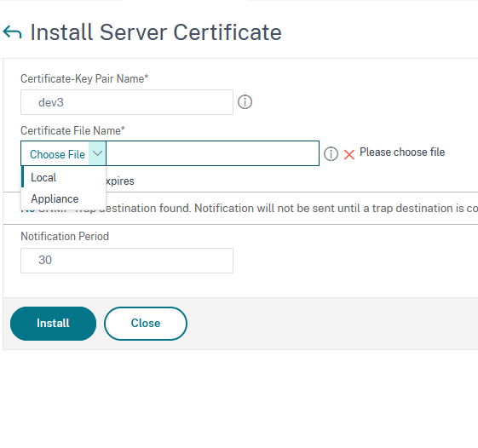
Task: Click the Choose File button label
Action: pyautogui.click(x=57, y=154)
